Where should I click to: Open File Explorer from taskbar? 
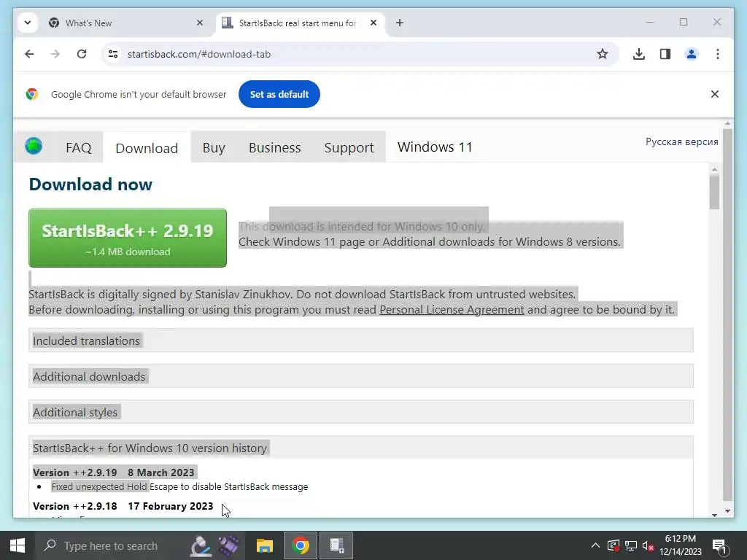(264, 545)
